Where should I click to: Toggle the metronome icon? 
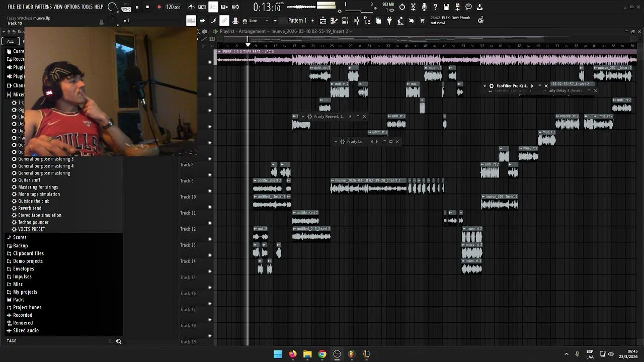191,7
